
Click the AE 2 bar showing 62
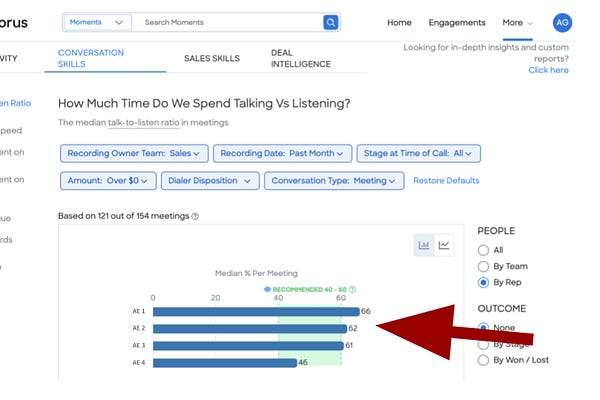pyautogui.click(x=250, y=328)
